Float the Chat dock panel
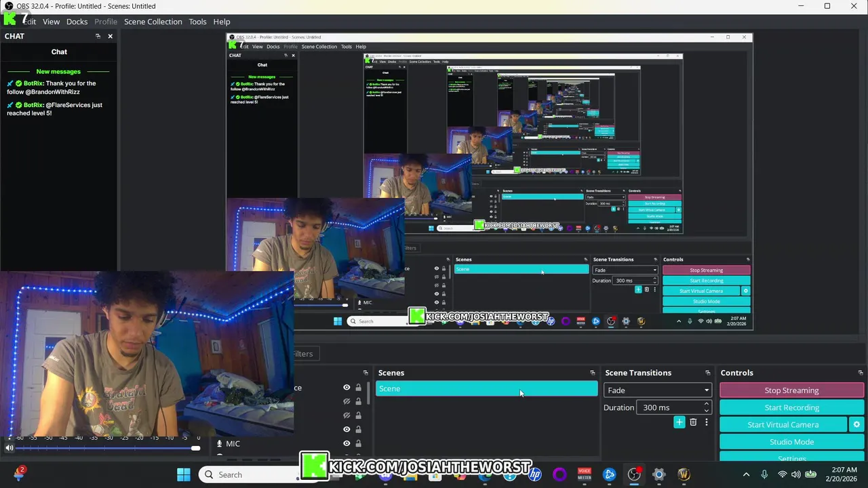The image size is (868, 488). pyautogui.click(x=98, y=36)
